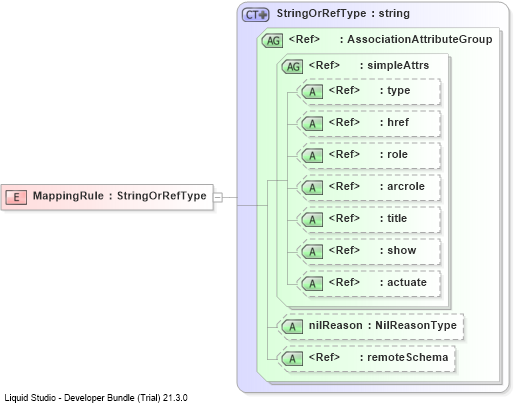Select the ': title' attribute label

click(x=393, y=218)
